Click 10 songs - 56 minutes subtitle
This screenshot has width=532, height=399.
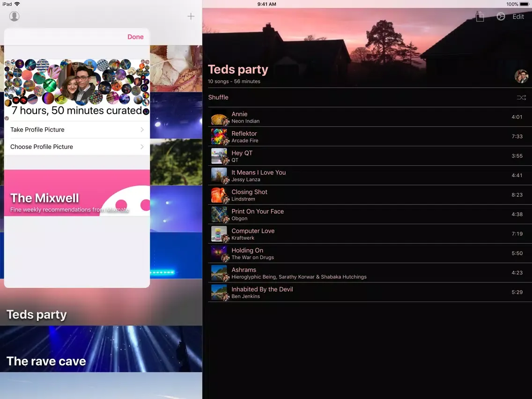click(x=234, y=81)
